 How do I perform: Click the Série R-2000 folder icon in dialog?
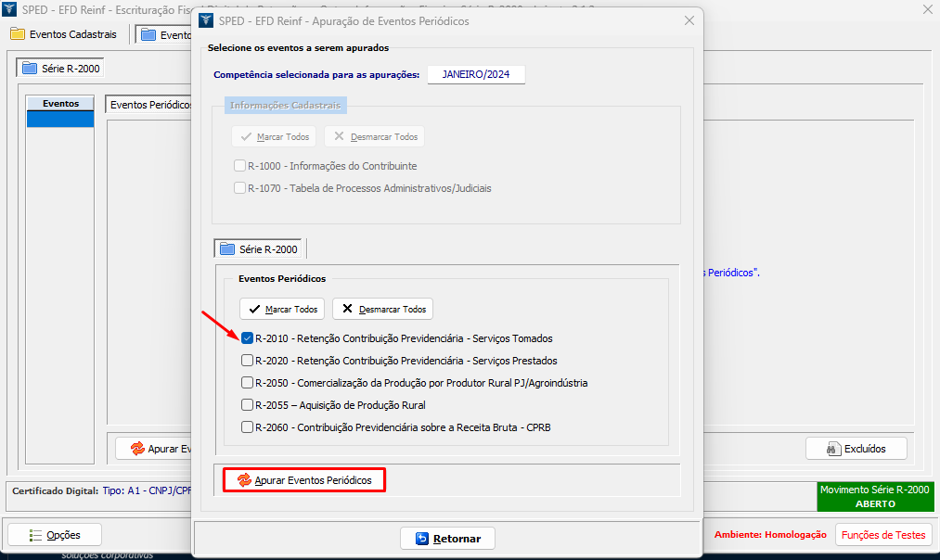[x=227, y=248]
